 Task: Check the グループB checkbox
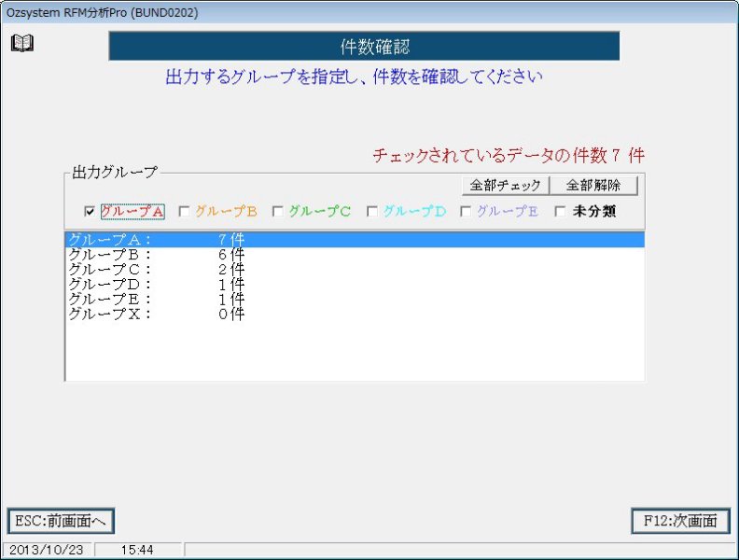(184, 211)
